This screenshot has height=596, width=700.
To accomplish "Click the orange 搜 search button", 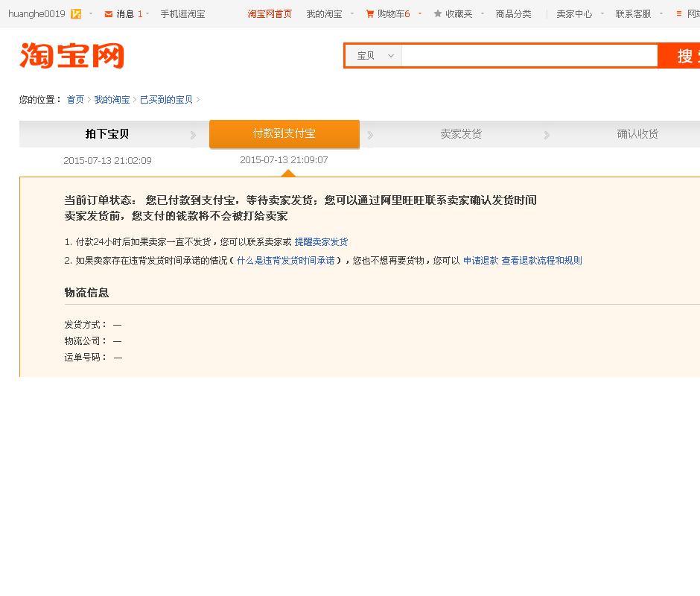I will tap(679, 56).
